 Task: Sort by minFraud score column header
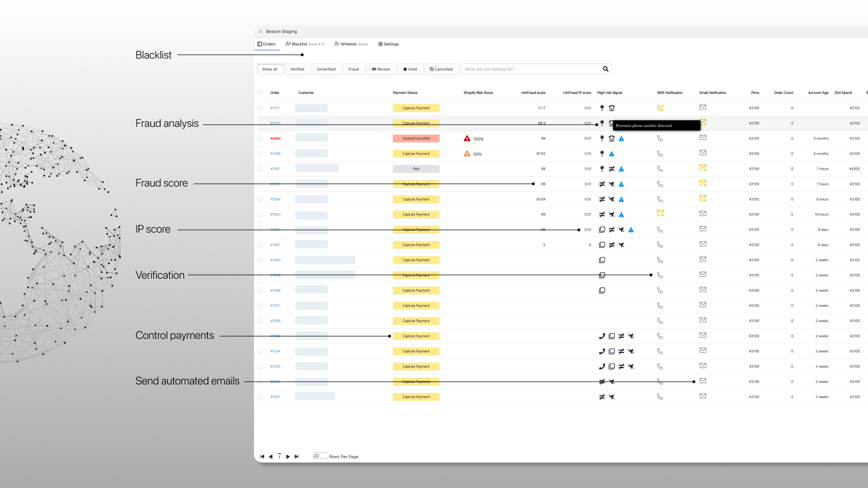[x=533, y=93]
